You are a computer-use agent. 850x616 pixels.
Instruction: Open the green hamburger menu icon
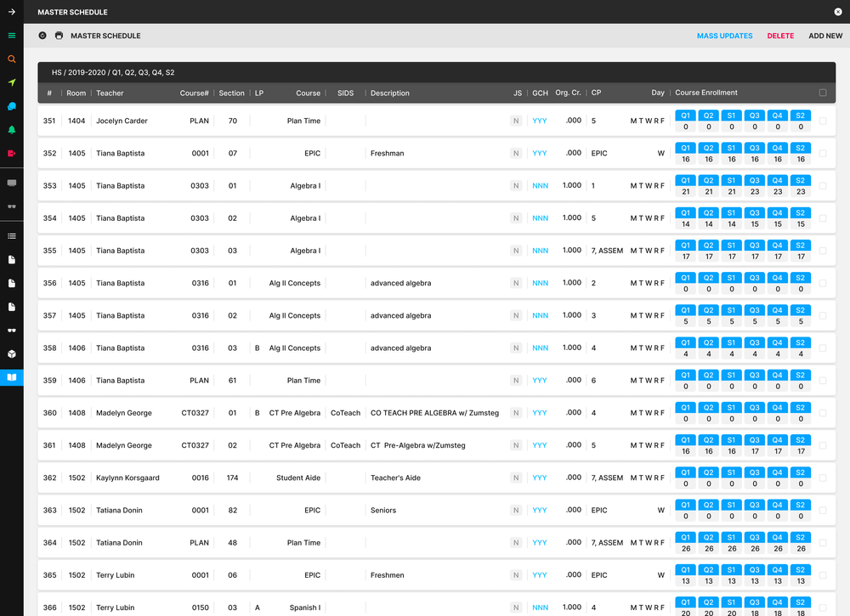[12, 36]
